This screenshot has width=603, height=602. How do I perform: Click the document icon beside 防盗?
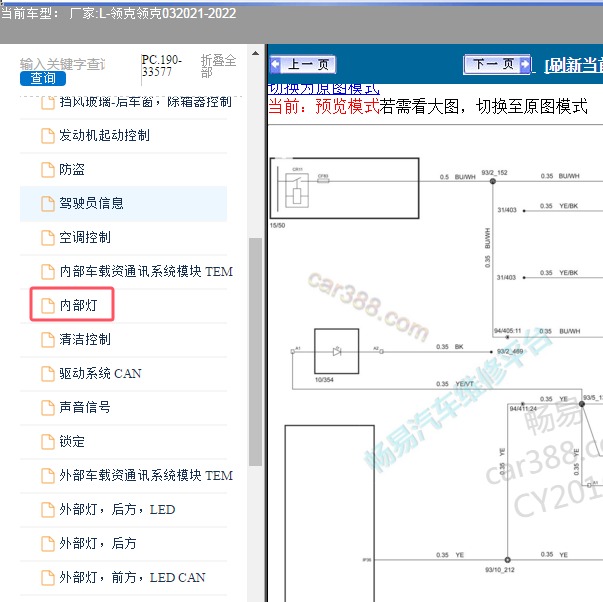[x=48, y=170]
